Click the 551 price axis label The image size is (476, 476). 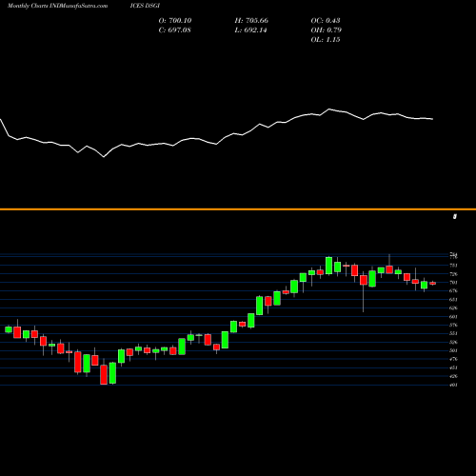(x=453, y=333)
